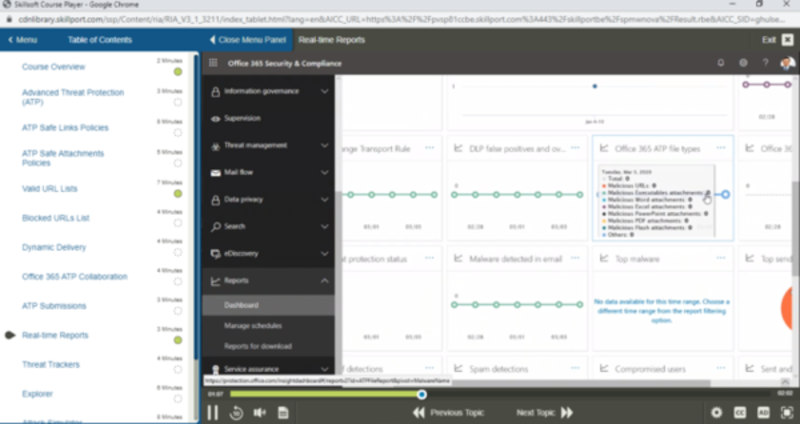Open the player settings gear icon
Screen dimensions: 800x424
(716, 413)
